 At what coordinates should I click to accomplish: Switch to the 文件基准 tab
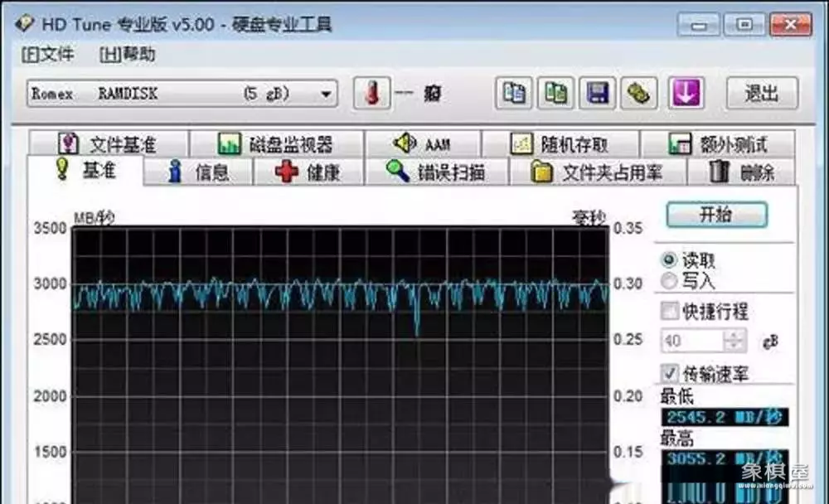point(109,144)
